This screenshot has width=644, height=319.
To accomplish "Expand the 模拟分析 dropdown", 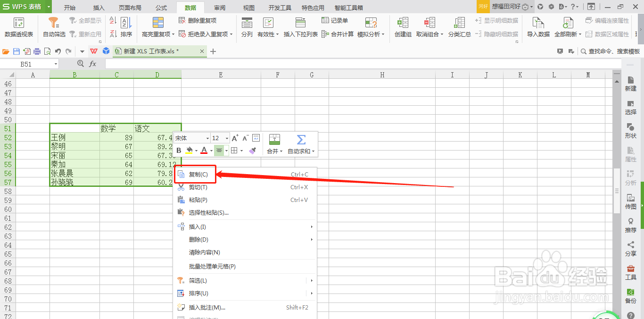I will 383,34.
